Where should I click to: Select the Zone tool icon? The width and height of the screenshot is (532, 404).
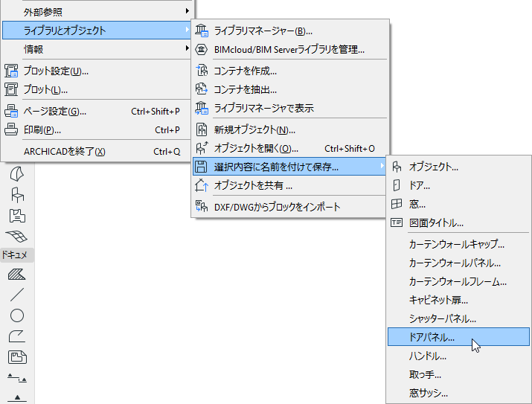[16, 216]
